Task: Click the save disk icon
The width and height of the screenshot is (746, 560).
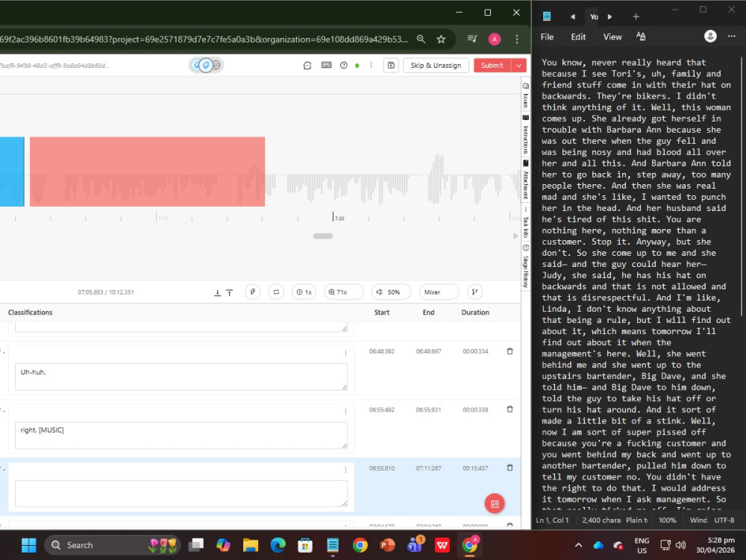Action: [391, 65]
